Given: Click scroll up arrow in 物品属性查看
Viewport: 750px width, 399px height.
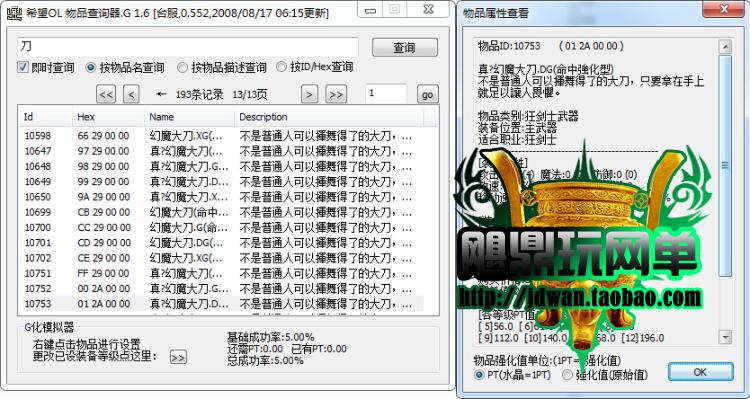Looking at the screenshot, I should point(725,47).
